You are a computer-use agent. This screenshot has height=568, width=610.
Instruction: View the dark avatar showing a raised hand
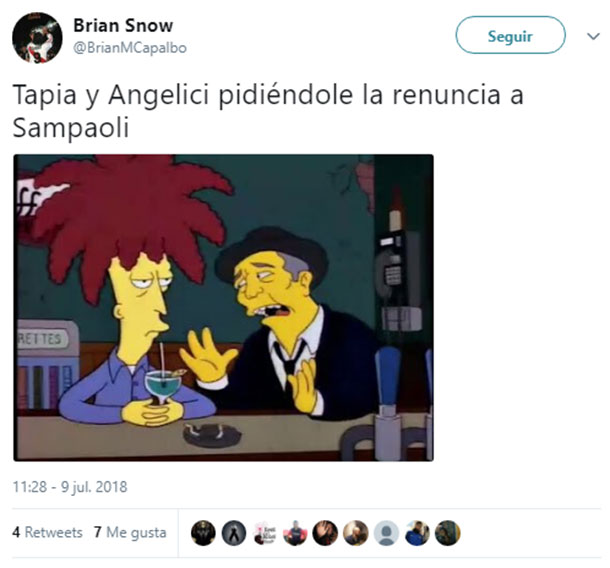coord(325,533)
